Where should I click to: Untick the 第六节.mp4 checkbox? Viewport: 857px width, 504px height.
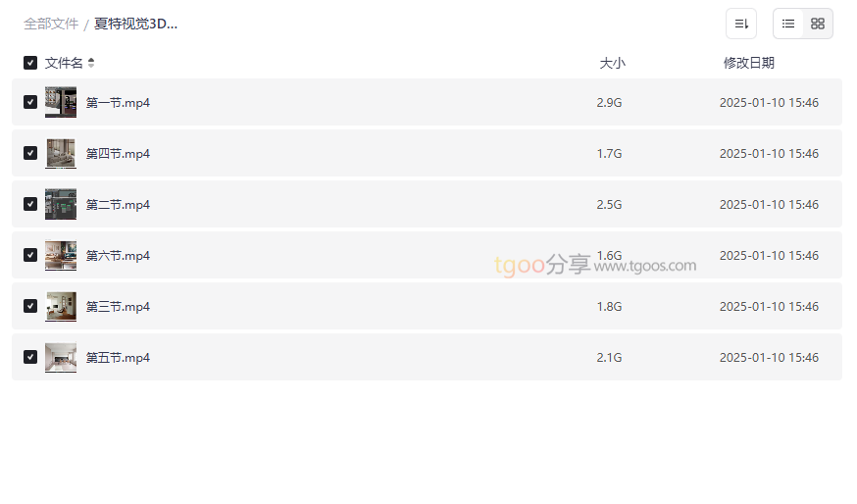pyautogui.click(x=30, y=255)
